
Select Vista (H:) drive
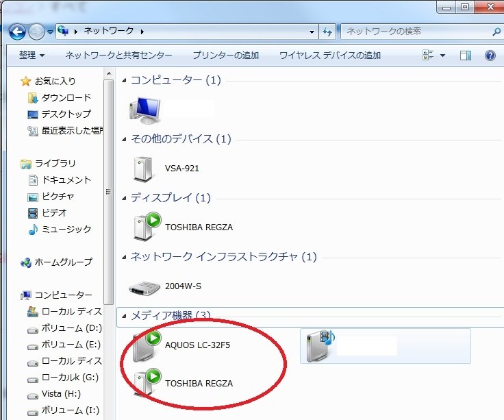tap(54, 394)
